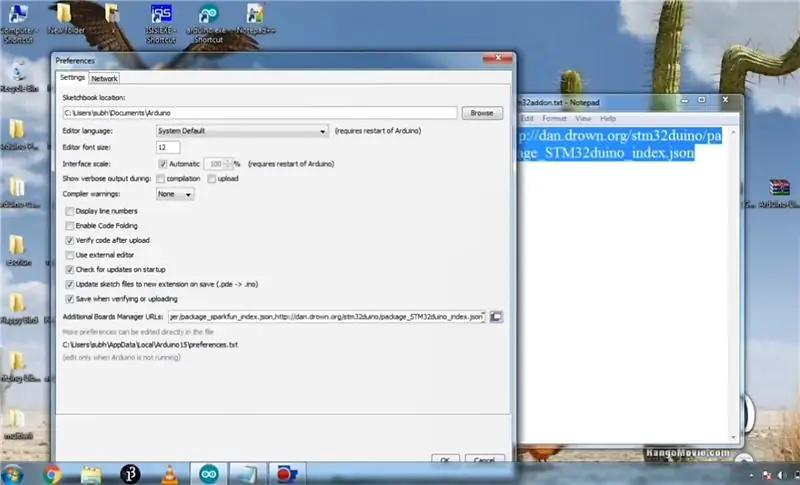The image size is (800, 485).
Task: Uncheck Verify code after upload
Action: pyautogui.click(x=70, y=240)
